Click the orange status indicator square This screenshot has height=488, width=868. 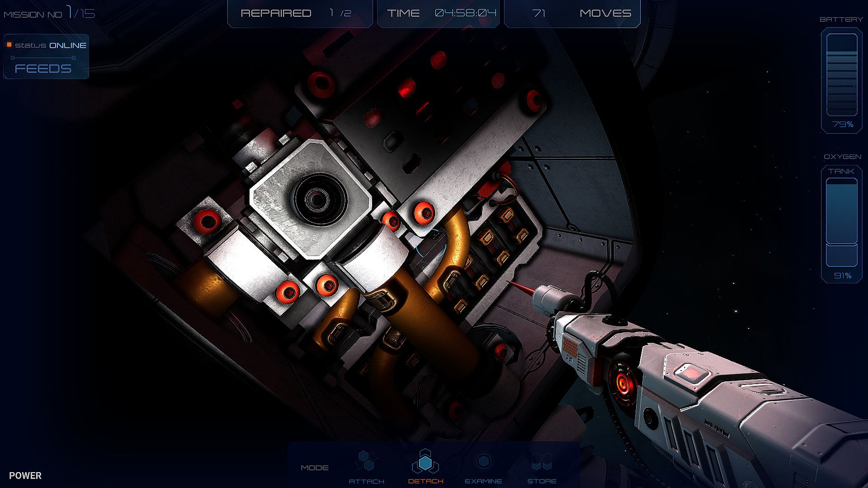coord(9,45)
